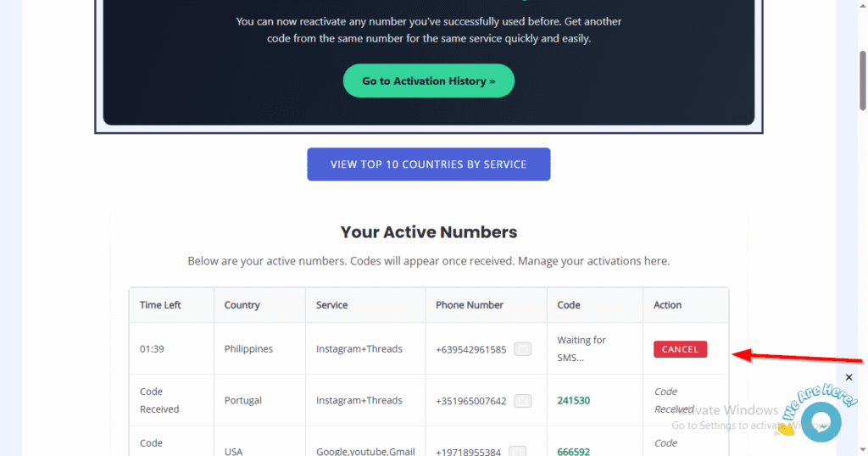Open the live chat bubble widget
868x456 pixels.
pos(819,421)
